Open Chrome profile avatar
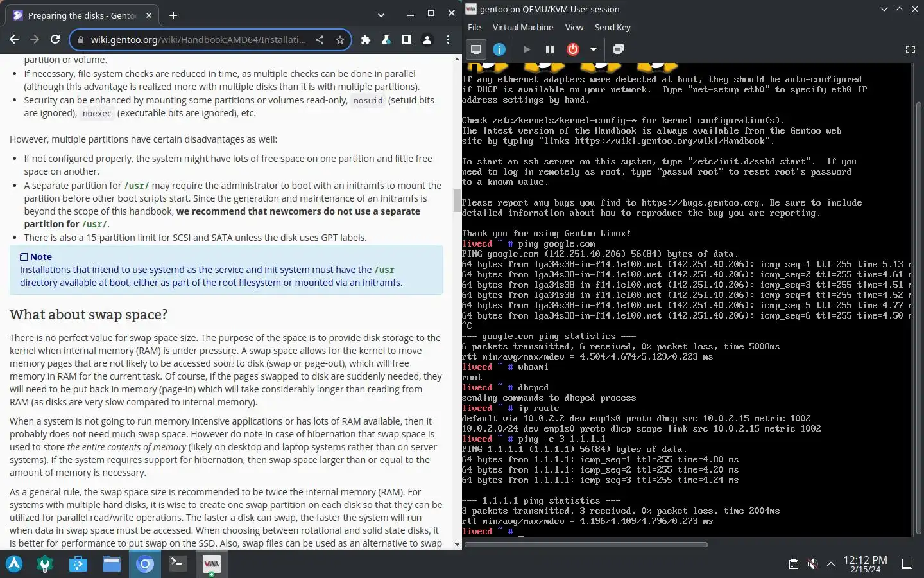 coord(427,40)
